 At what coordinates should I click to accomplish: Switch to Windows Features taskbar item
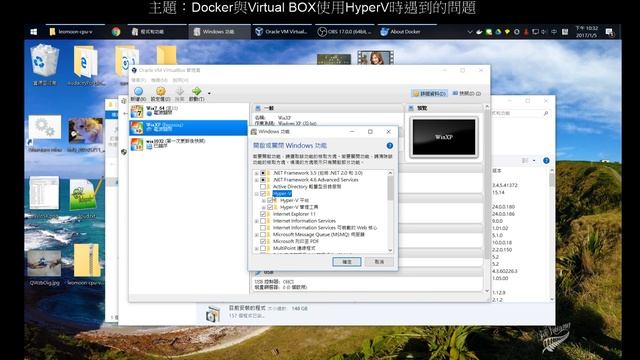220,31
